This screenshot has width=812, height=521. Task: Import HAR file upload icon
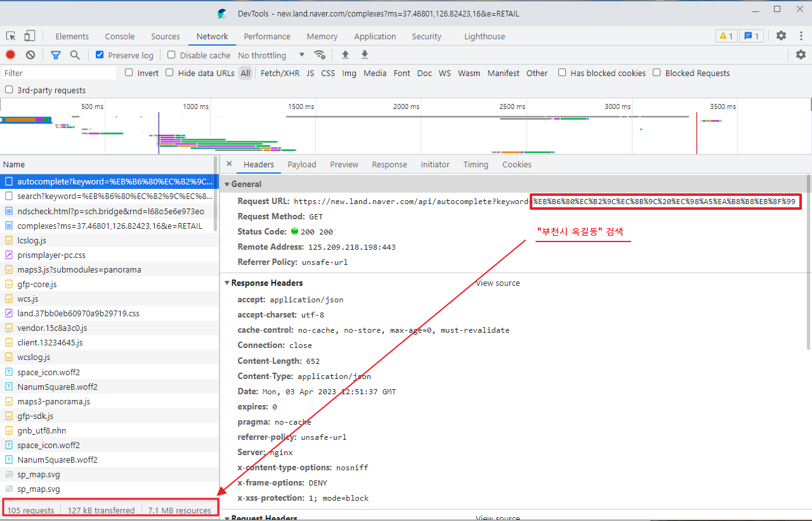coord(345,55)
